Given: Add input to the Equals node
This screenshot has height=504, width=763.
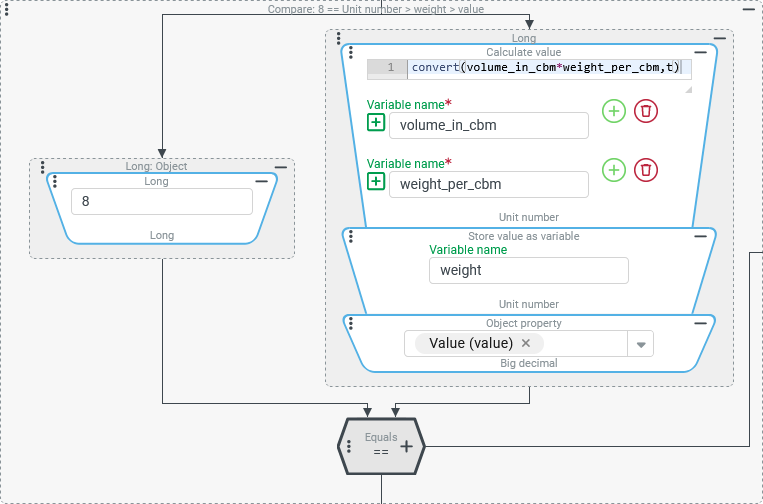Looking at the screenshot, I should 406,446.
